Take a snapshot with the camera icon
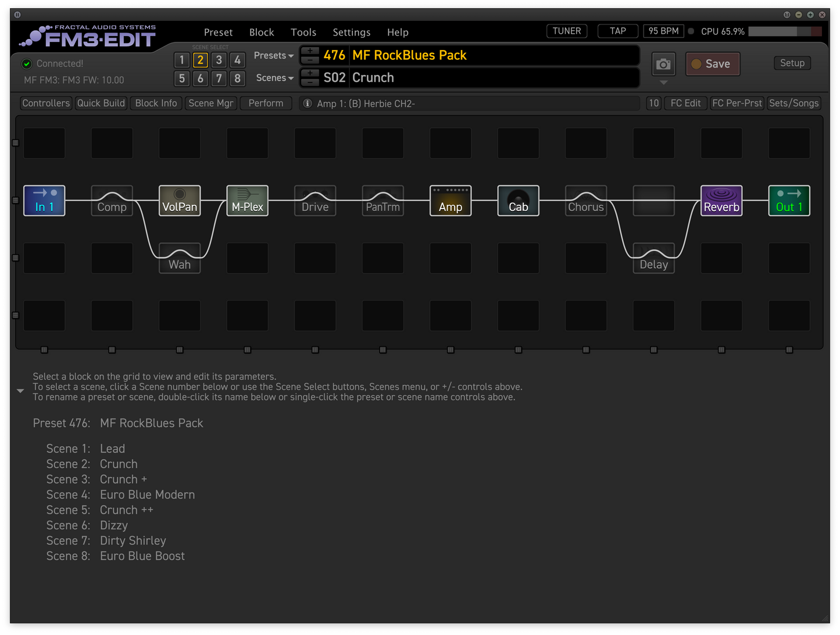This screenshot has height=635, width=840. pos(663,64)
